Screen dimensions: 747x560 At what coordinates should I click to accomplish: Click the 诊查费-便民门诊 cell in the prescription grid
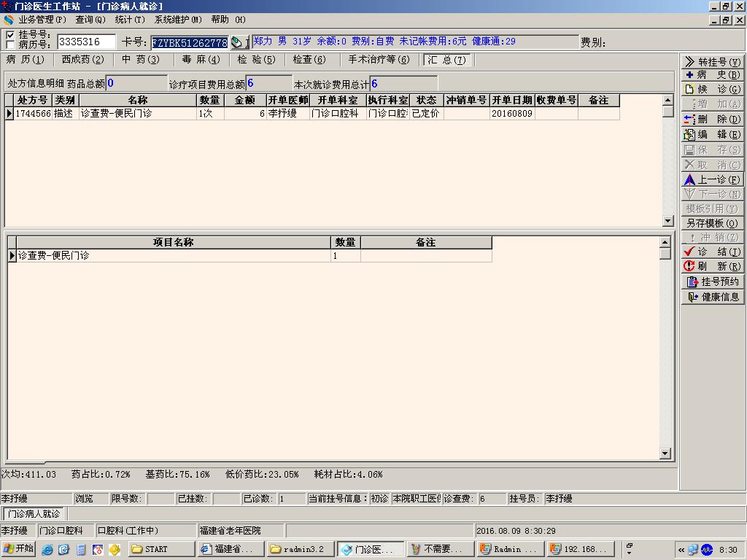click(138, 113)
